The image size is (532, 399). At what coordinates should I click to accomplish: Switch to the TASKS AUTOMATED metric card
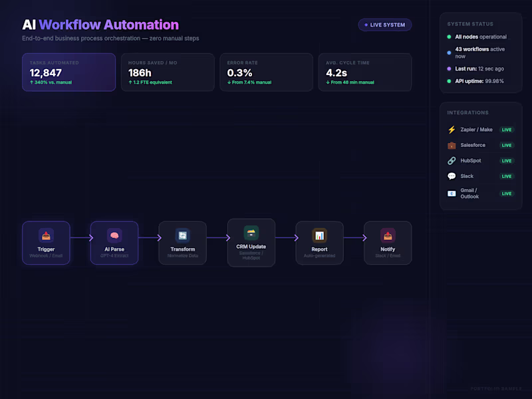pos(68,72)
